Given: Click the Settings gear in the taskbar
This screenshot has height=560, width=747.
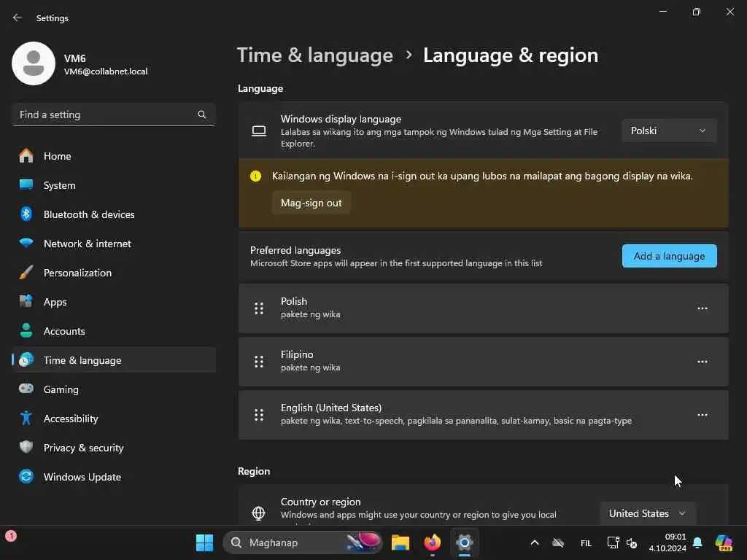Looking at the screenshot, I should [464, 542].
